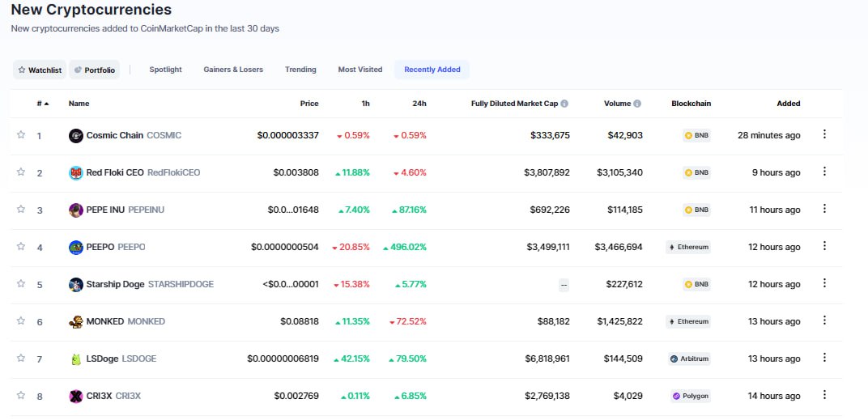Open the three-dot menu for PEPE INU
Screen dimensions: 868x420
pos(824,209)
